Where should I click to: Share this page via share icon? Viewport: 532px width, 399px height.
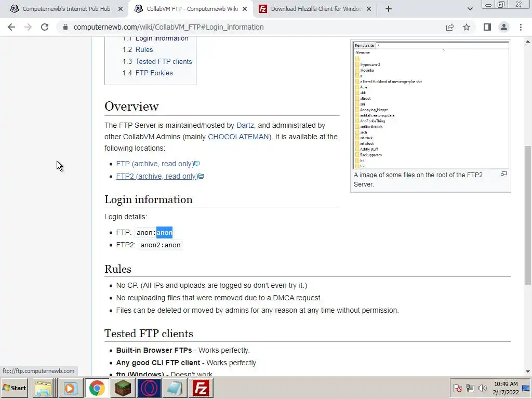450,27
